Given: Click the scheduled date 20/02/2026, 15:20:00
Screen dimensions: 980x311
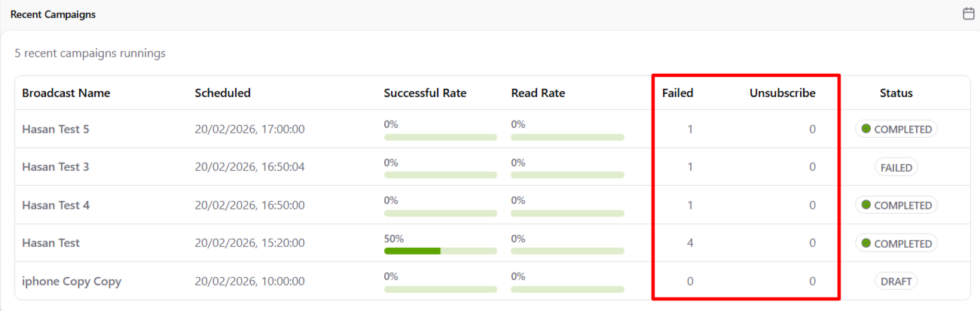Looking at the screenshot, I should [x=249, y=243].
